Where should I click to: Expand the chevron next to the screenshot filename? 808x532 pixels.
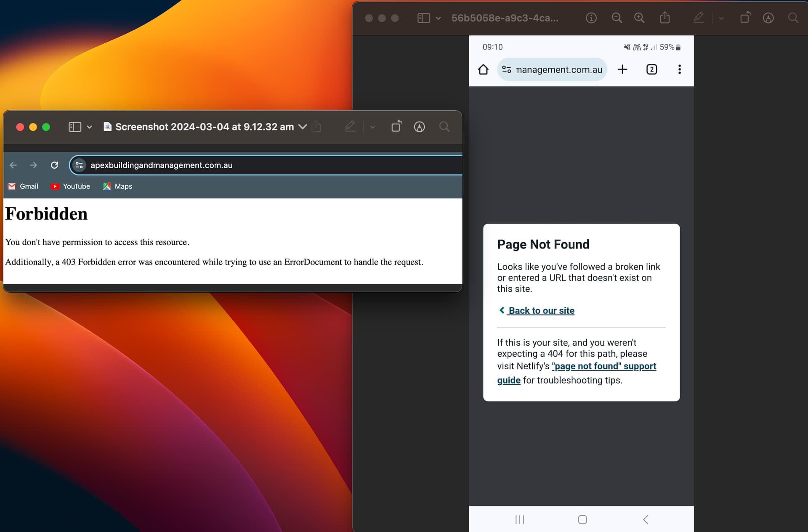pos(302,127)
